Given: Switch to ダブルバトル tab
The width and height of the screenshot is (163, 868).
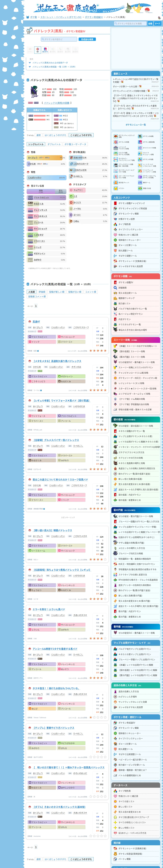Looking at the screenshot, I should [x=54, y=144].
